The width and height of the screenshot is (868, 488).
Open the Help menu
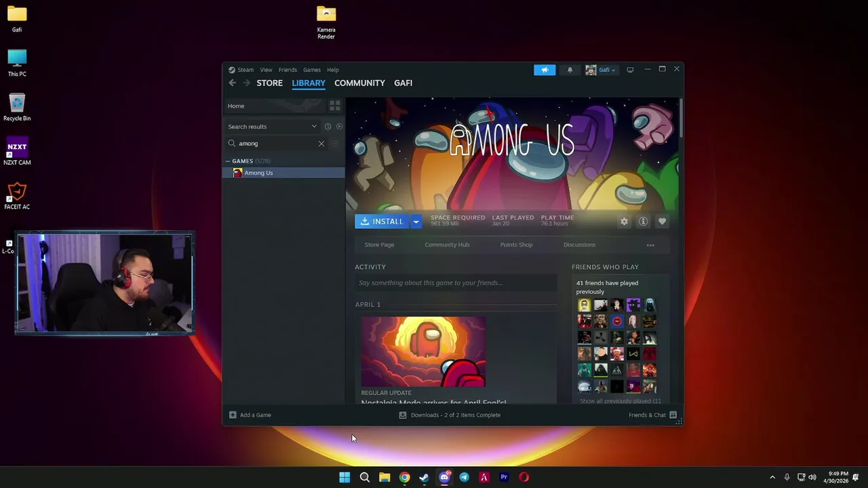tap(332, 70)
